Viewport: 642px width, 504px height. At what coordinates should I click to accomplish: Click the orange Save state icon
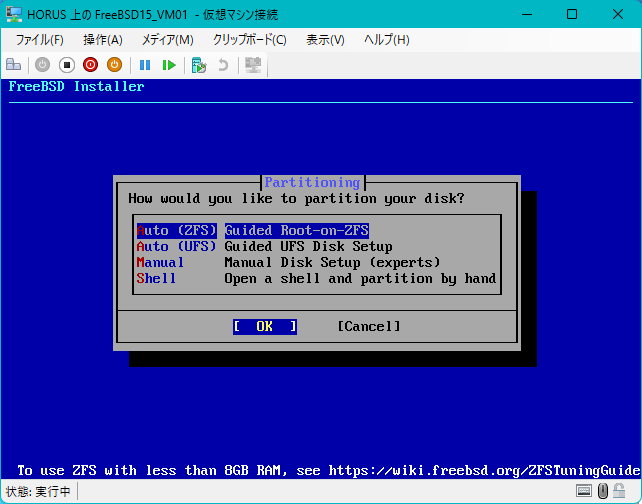coord(115,65)
